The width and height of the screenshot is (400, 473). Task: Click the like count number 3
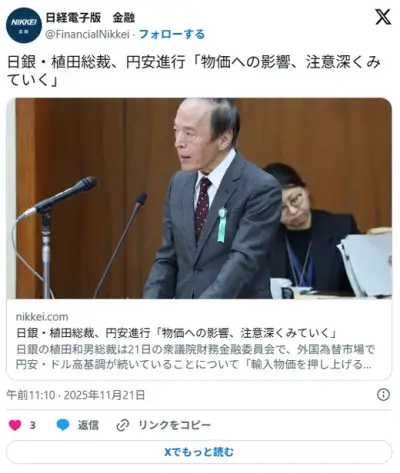tap(33, 425)
